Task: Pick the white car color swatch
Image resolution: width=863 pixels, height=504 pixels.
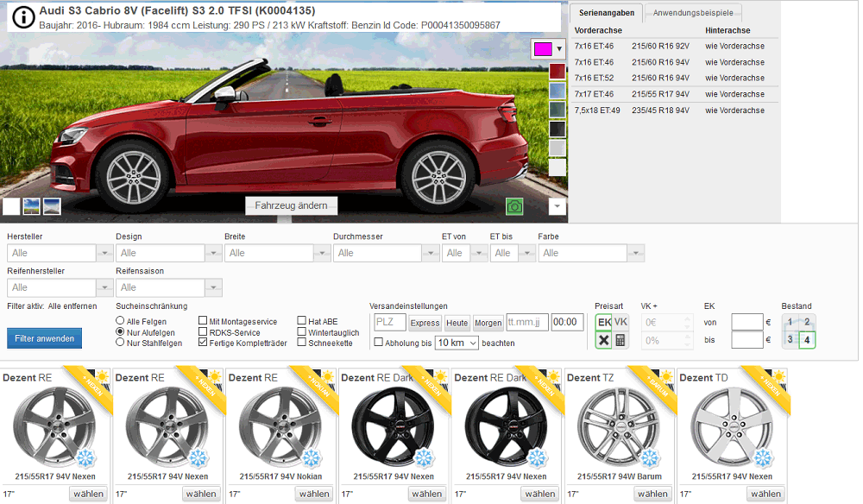Action: 557,167
